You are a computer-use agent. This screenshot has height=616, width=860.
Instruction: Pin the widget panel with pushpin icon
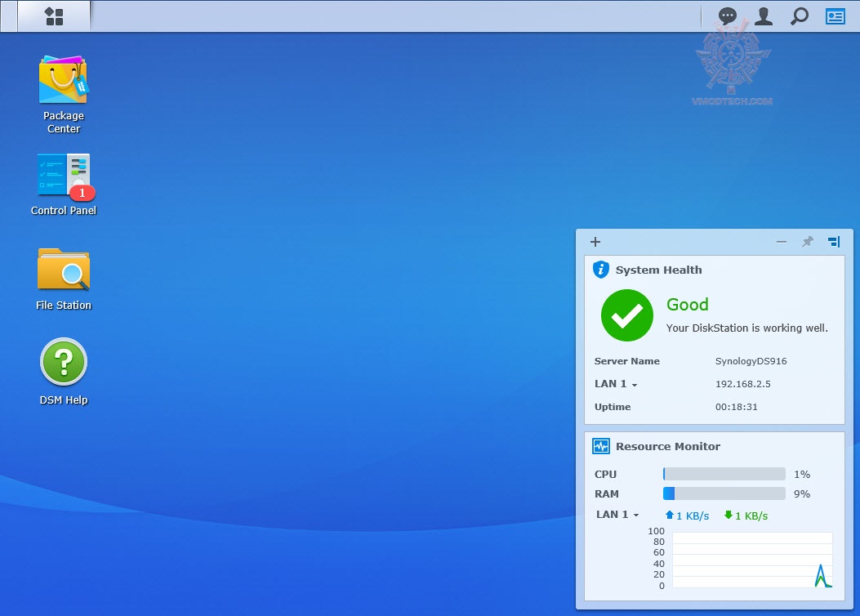[x=808, y=242]
